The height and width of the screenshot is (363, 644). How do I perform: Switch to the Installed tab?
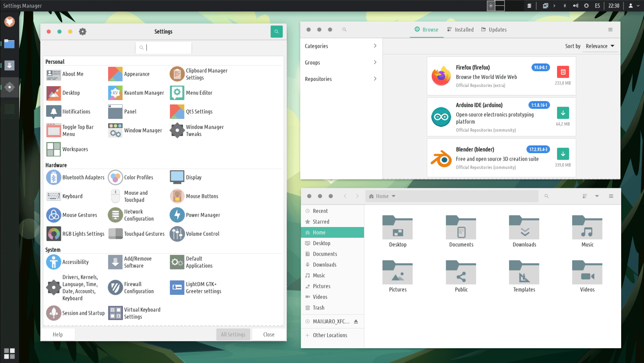[x=461, y=30]
